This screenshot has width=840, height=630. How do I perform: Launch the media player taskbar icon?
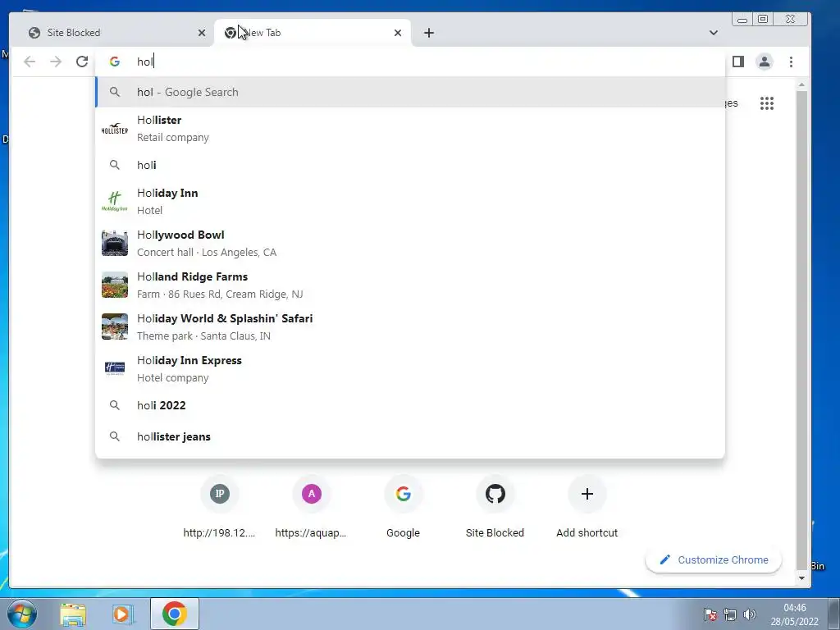(123, 614)
